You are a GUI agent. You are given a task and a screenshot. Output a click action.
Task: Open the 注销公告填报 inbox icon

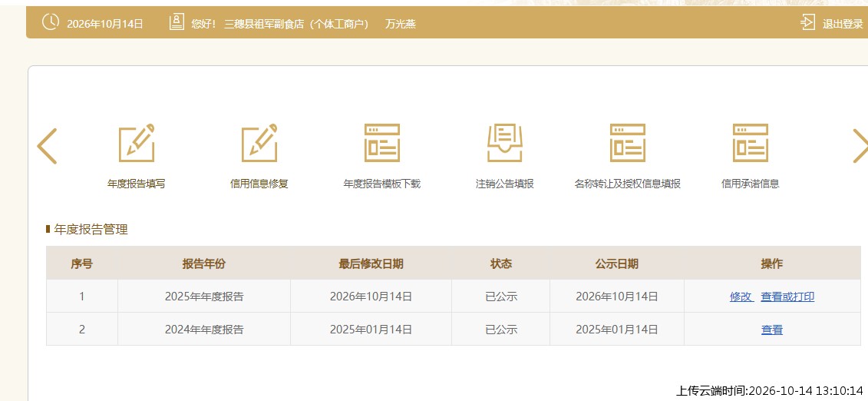[505, 143]
